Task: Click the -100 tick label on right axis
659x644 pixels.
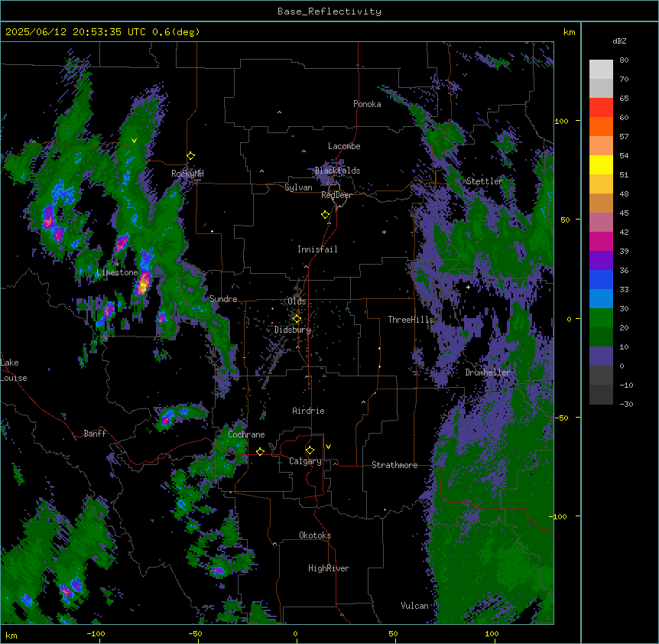Action: [558, 516]
